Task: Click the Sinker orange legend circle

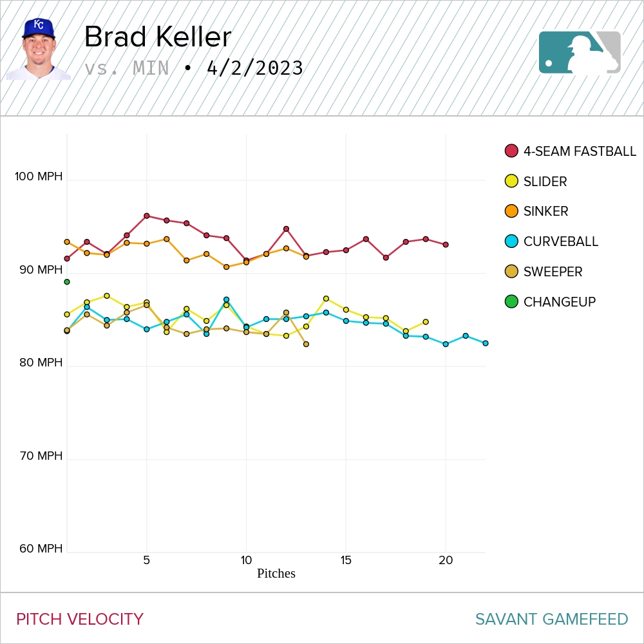Action: point(511,211)
